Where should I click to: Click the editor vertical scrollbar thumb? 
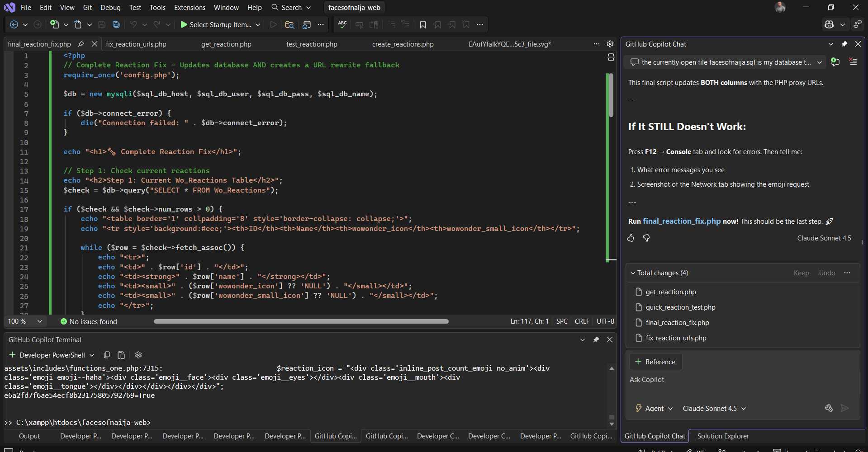point(611,95)
